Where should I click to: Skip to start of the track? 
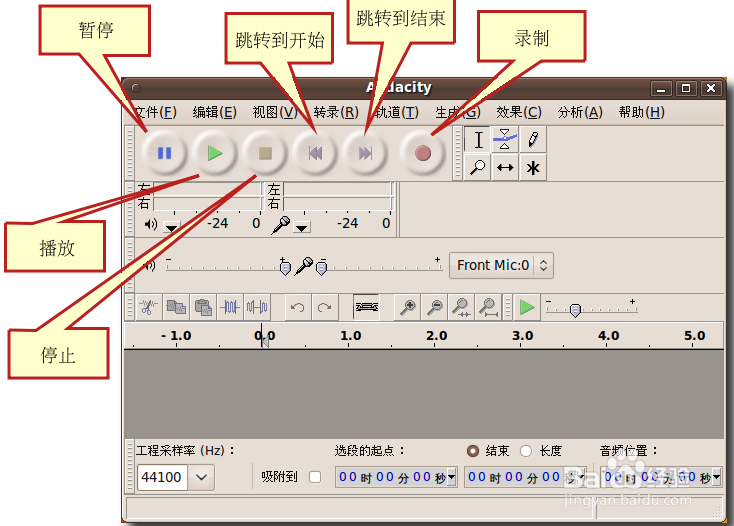[x=315, y=153]
